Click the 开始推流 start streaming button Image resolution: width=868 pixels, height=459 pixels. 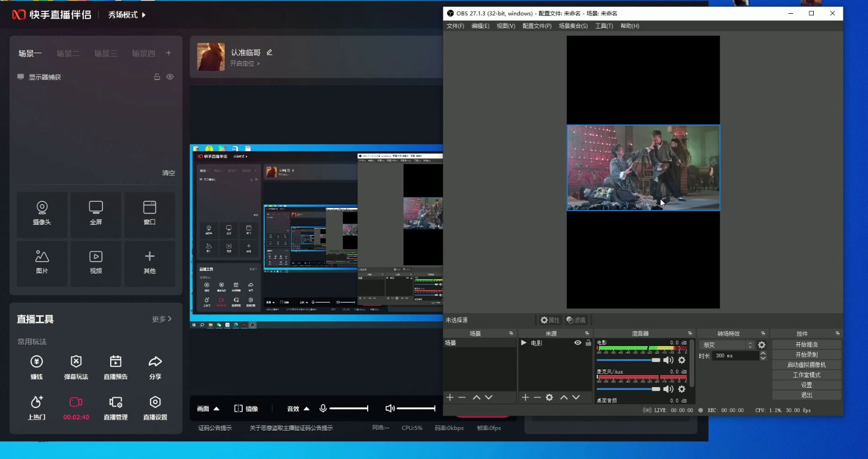pos(806,344)
